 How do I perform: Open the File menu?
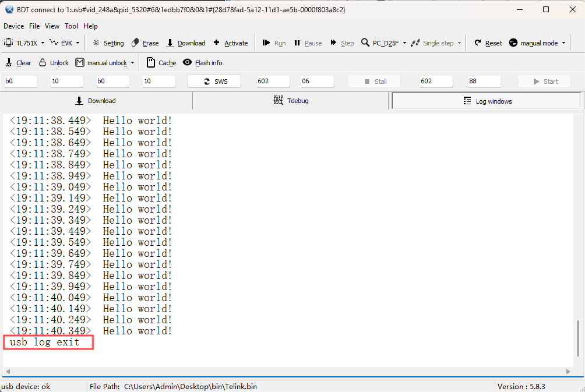click(34, 26)
